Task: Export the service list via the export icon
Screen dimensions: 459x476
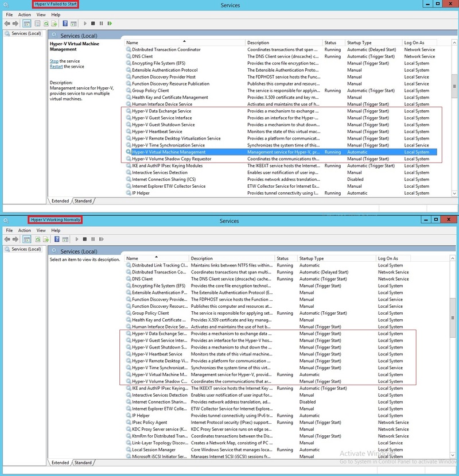Action: (x=55, y=23)
